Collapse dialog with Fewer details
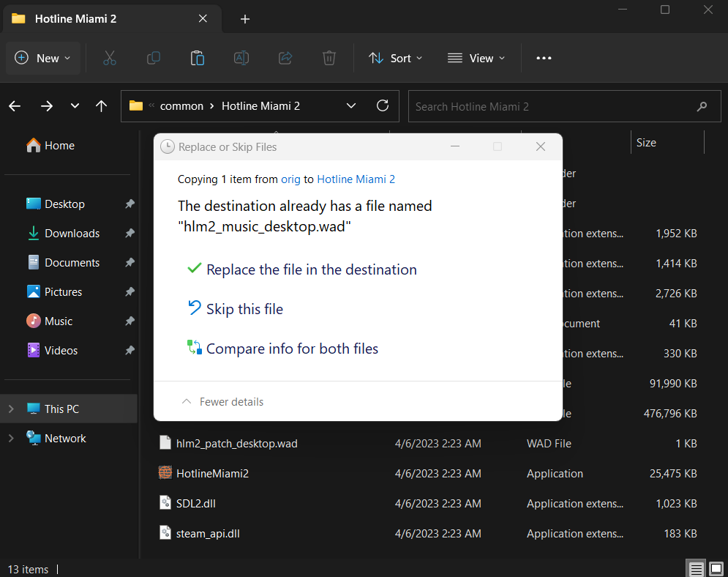 pyautogui.click(x=222, y=401)
